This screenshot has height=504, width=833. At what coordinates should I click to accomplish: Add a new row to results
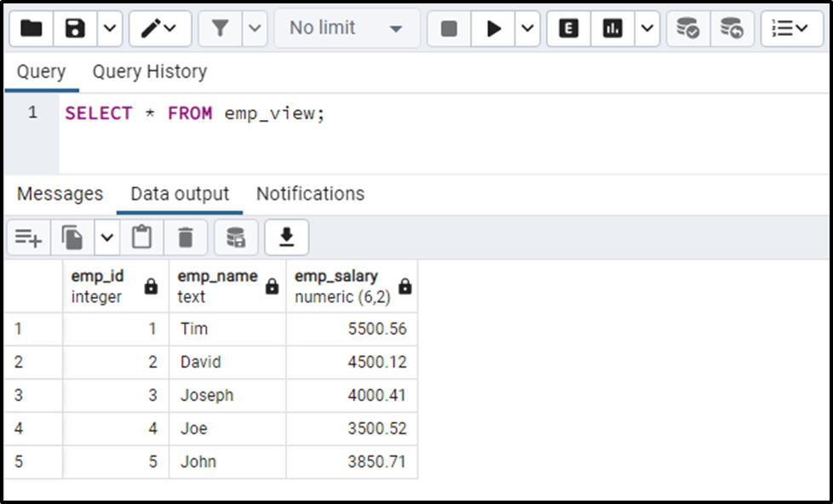point(29,238)
